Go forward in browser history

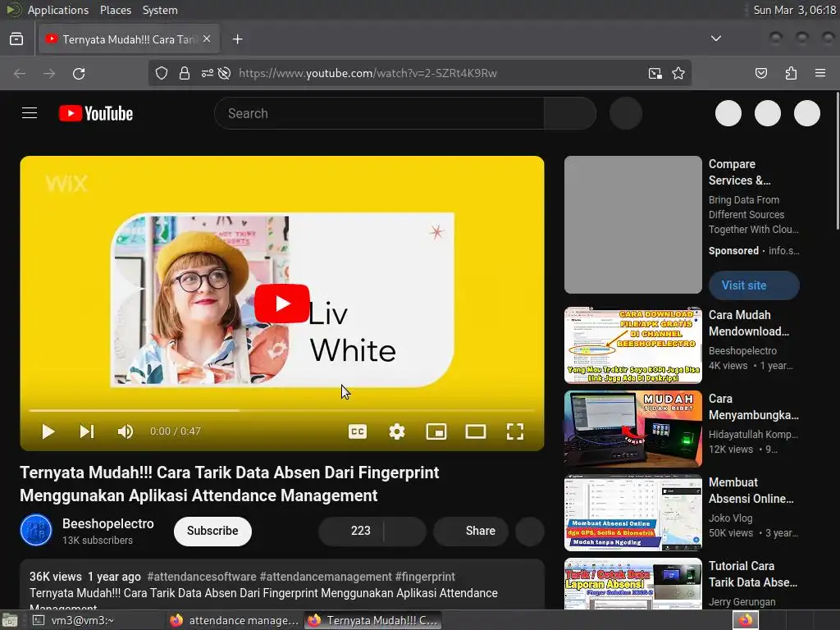(49, 73)
